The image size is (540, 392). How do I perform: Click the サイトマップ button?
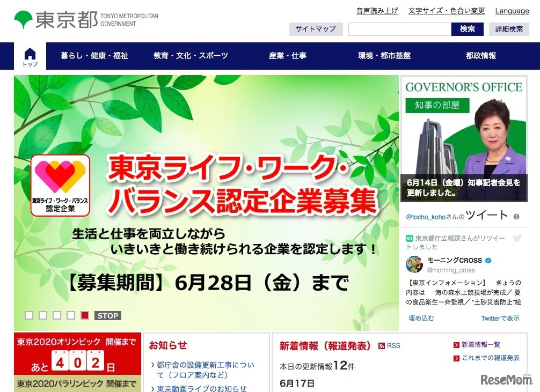316,29
